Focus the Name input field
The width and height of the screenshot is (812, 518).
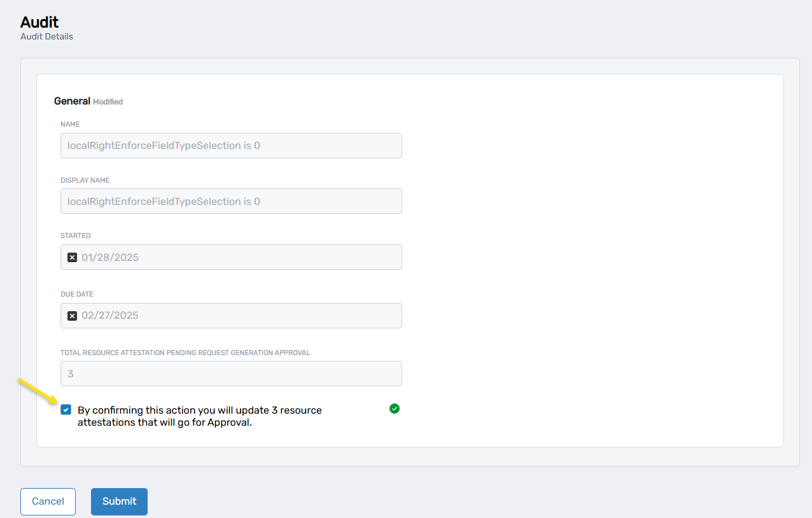click(231, 146)
